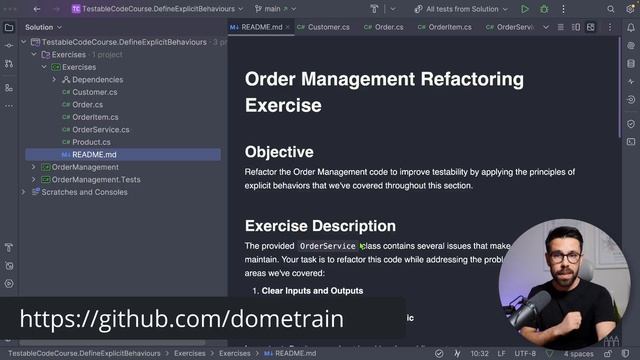Expand the OrderManagement project
The image size is (640, 360).
click(x=34, y=167)
